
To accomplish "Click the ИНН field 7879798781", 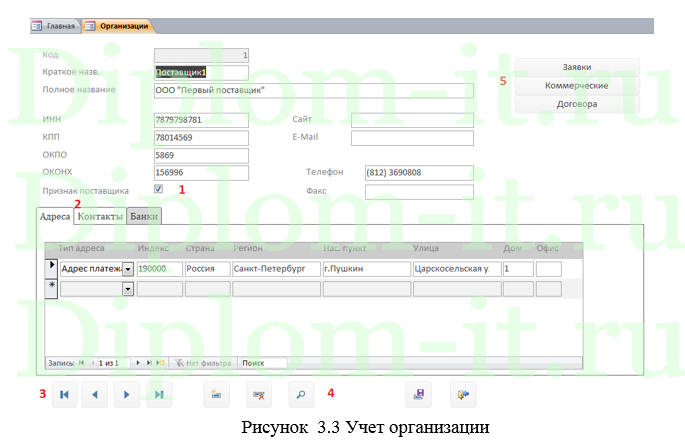I will coord(201,120).
